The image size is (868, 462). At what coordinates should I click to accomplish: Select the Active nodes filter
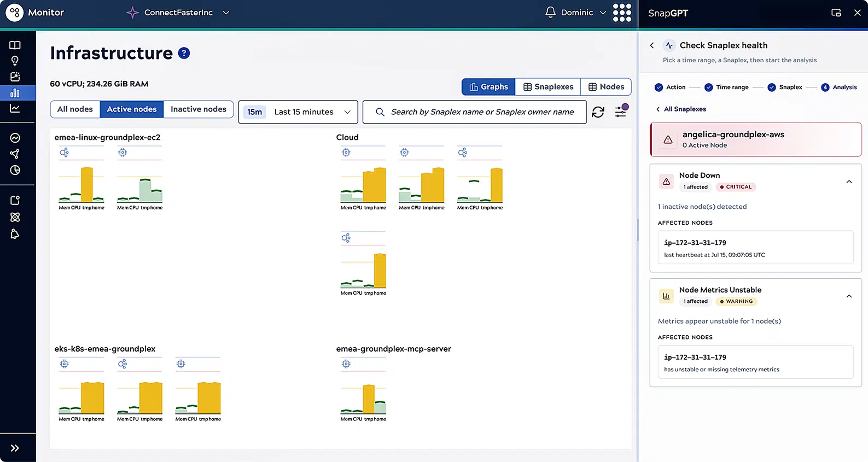click(x=132, y=109)
